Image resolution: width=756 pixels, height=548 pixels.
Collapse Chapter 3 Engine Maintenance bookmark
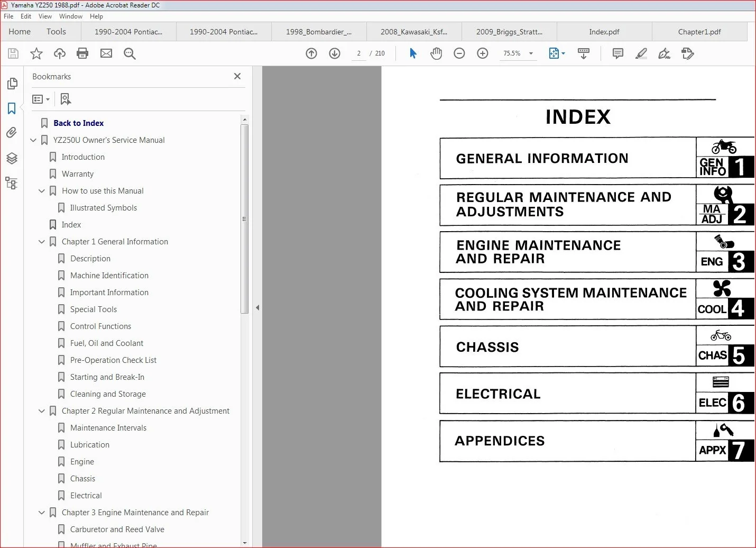pos(42,513)
